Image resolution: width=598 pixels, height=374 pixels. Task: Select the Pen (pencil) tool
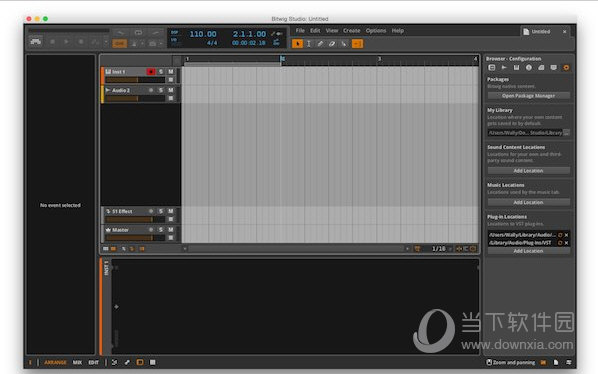pyautogui.click(x=320, y=44)
